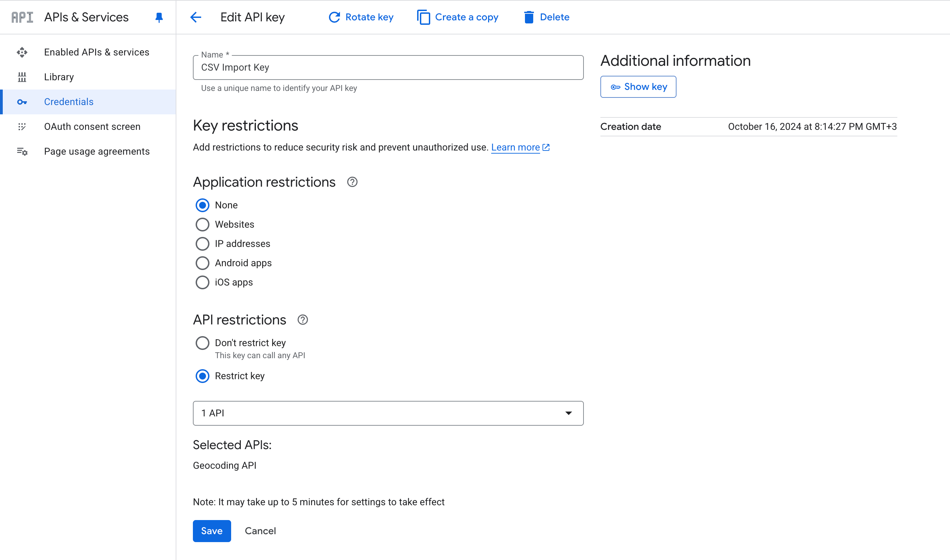
Task: Select the Websites application restriction
Action: (203, 224)
